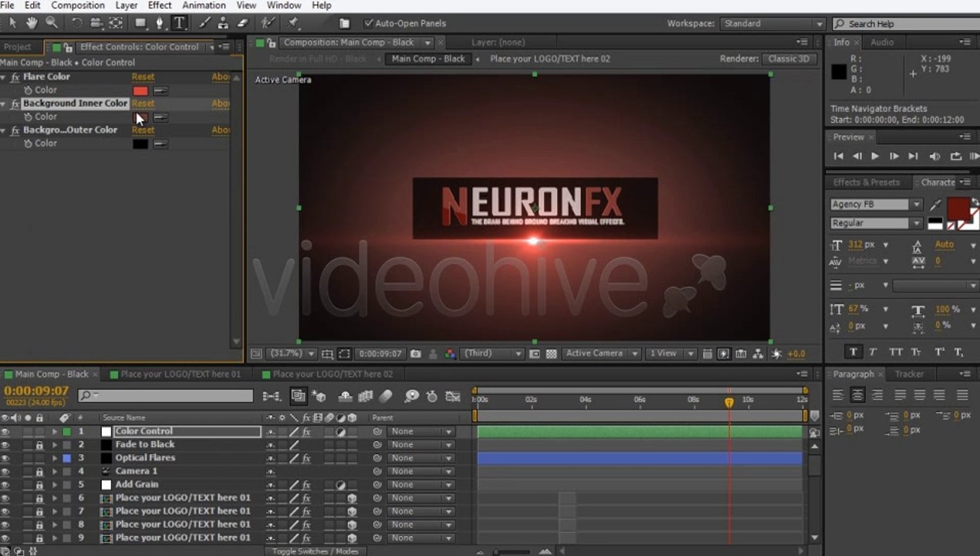Reset the Backgro...Outer Color effect
The width and height of the screenshot is (980, 556).
point(143,131)
